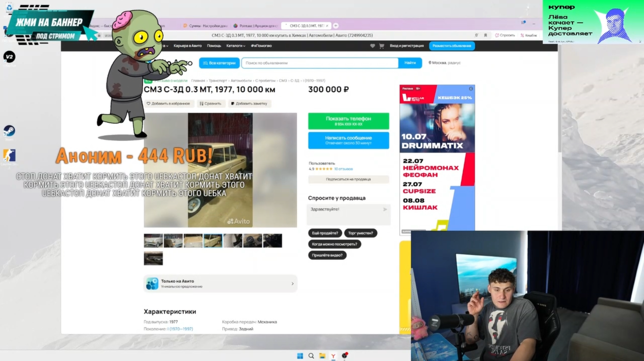Viewport: 644px width, 361px height.
Task: Switch to the Pointauc | Аукцион tab
Action: (256, 26)
